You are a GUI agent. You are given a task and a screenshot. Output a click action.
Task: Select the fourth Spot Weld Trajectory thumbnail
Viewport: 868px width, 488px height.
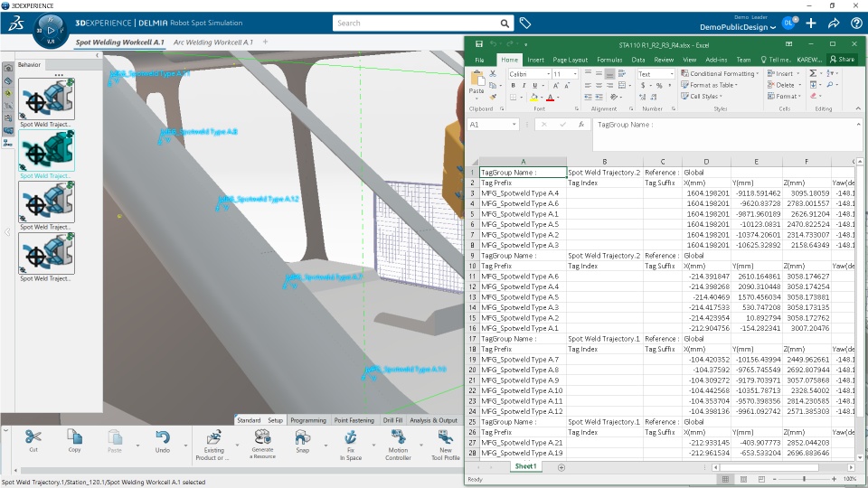(46, 253)
